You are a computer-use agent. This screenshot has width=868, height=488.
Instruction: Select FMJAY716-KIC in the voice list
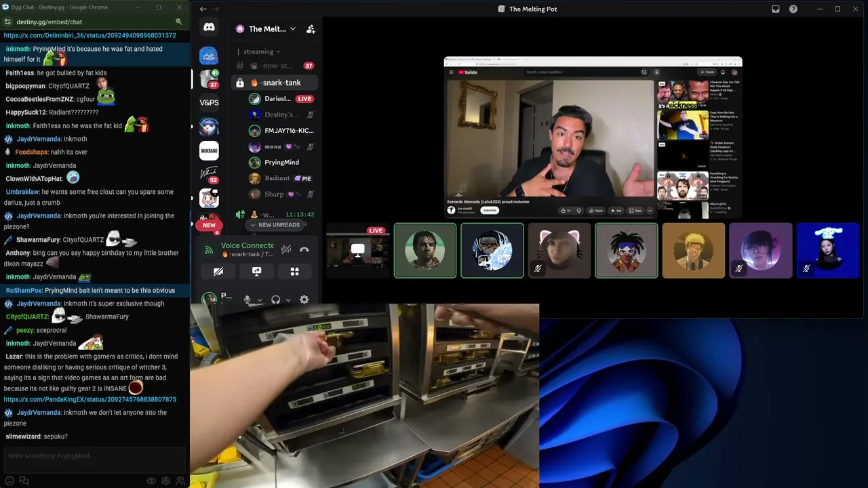coord(281,131)
